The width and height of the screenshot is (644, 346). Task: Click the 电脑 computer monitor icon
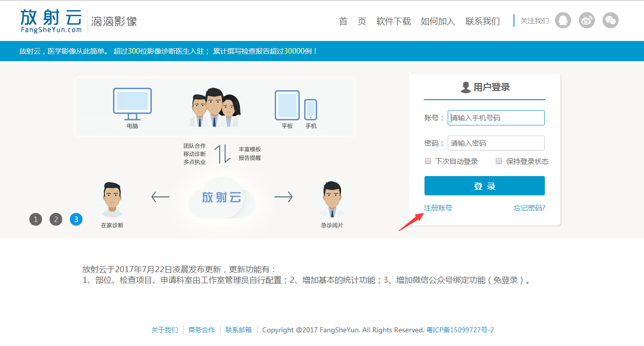pos(132,104)
